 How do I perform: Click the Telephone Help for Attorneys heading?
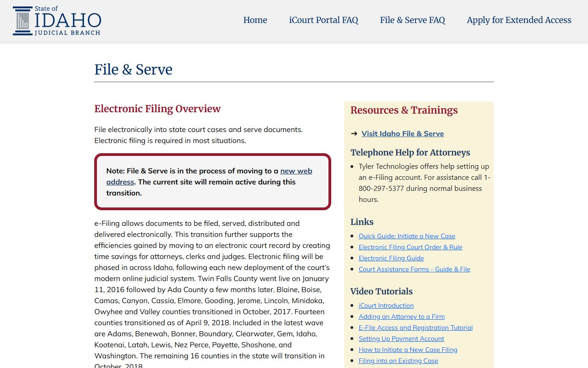point(410,152)
